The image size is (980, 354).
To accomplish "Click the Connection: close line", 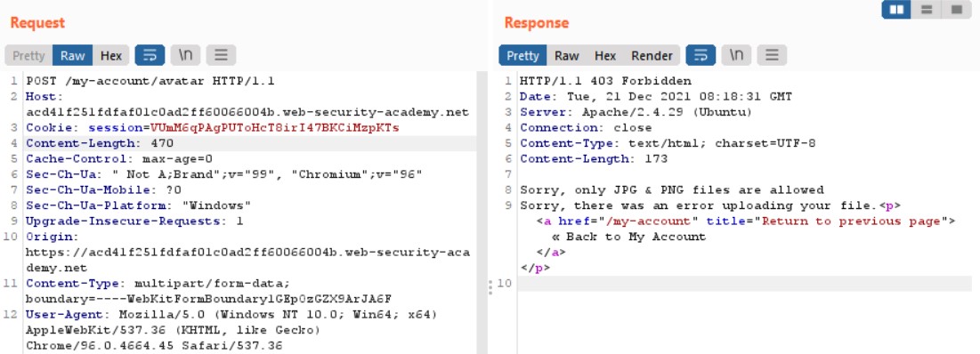I will pyautogui.click(x=586, y=128).
